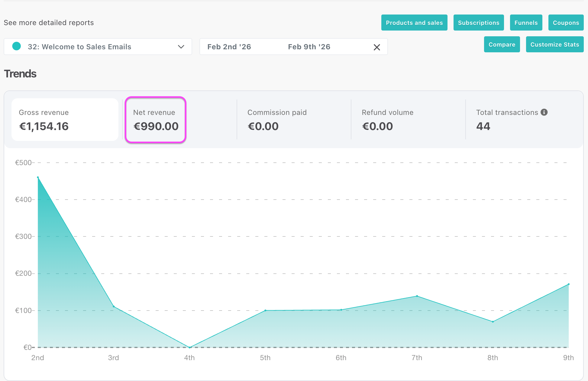Click the 5th data point on chart

265,310
